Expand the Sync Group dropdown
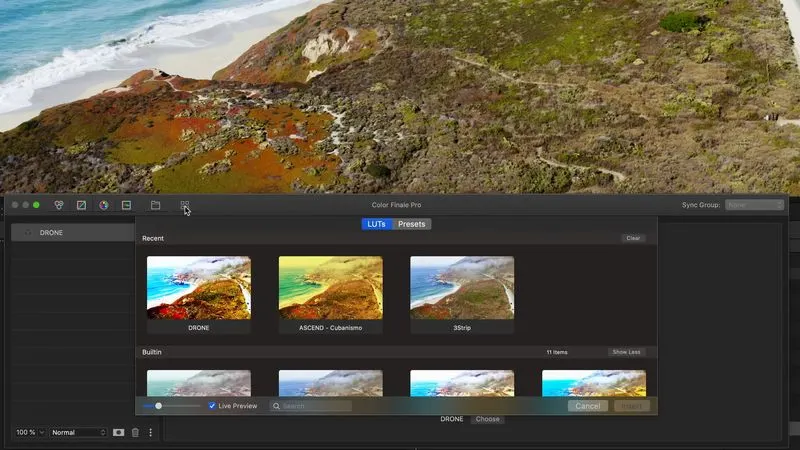 [x=754, y=205]
